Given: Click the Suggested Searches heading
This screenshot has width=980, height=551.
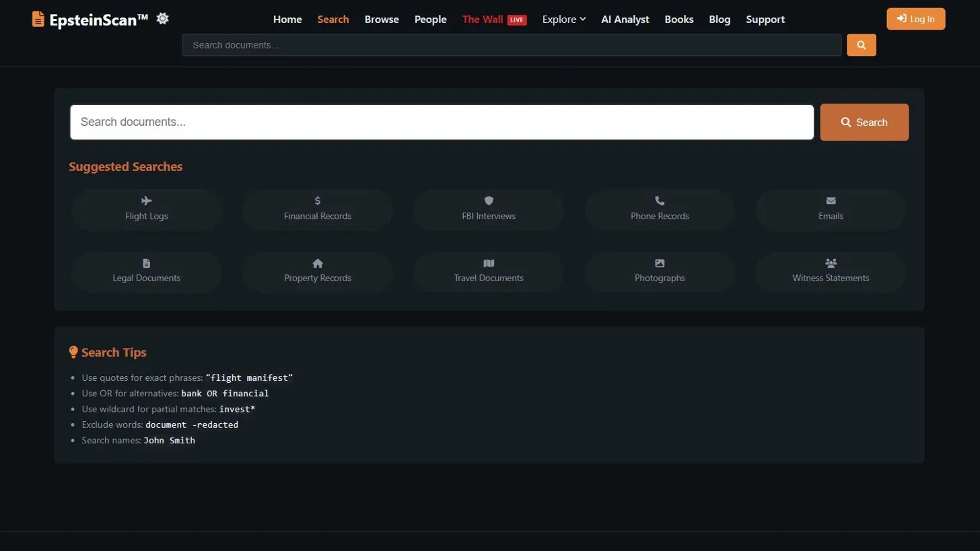Looking at the screenshot, I should [x=126, y=167].
